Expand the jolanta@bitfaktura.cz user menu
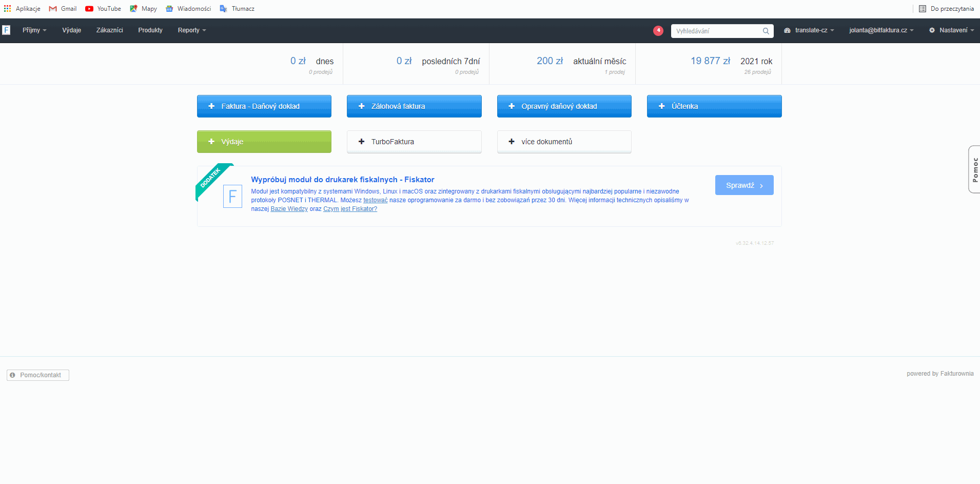Image resolution: width=980 pixels, height=484 pixels. (881, 30)
